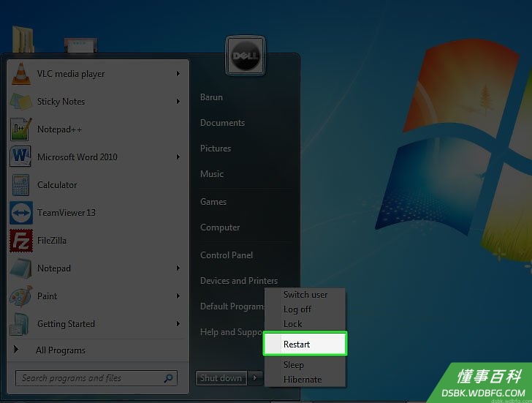
Task: Open the Notepad notebook icon
Action: pos(21,268)
